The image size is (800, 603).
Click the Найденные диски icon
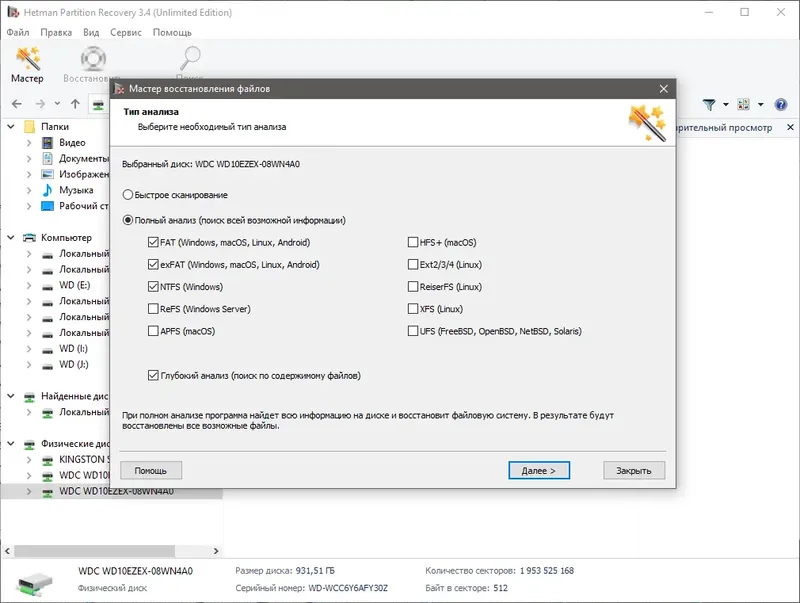(x=30, y=396)
